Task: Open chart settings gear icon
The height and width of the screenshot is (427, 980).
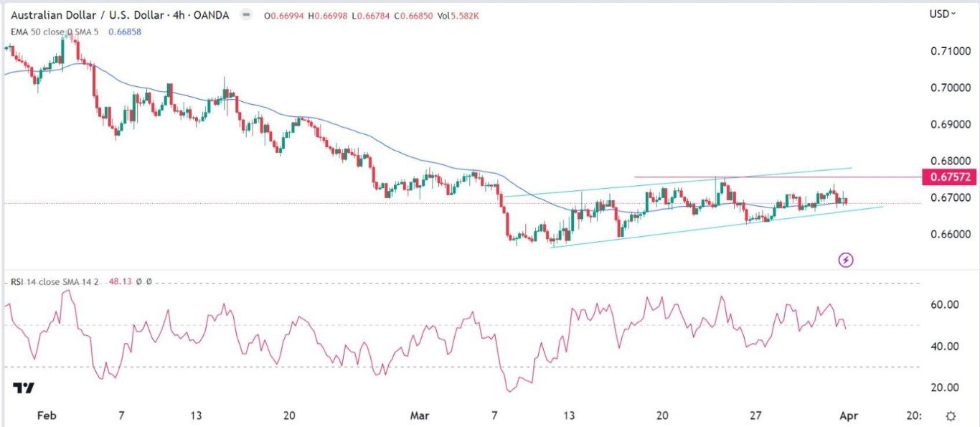Action: 951,416
